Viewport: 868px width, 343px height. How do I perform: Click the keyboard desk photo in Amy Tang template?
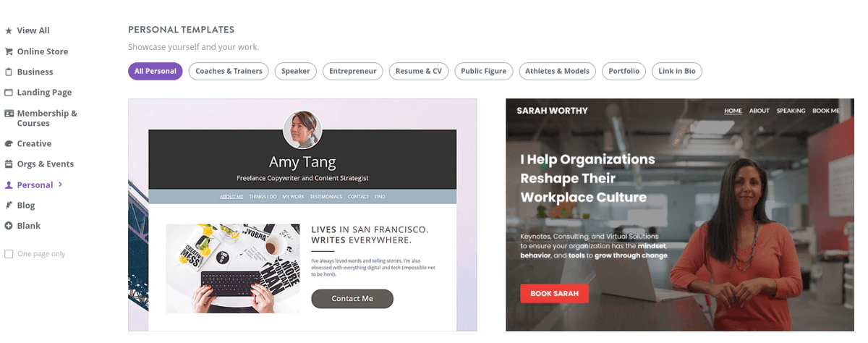coord(233,268)
